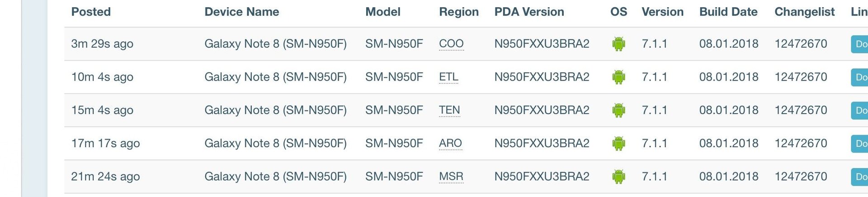Screen dimensions: 868x197
Task: Open the MSR region link
Action: [x=451, y=177]
